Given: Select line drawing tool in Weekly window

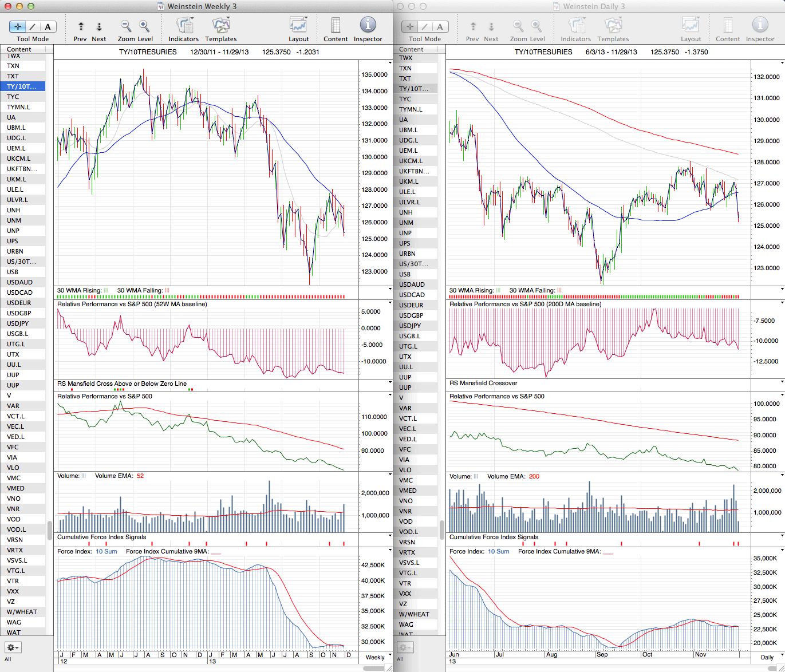Looking at the screenshot, I should (33, 26).
